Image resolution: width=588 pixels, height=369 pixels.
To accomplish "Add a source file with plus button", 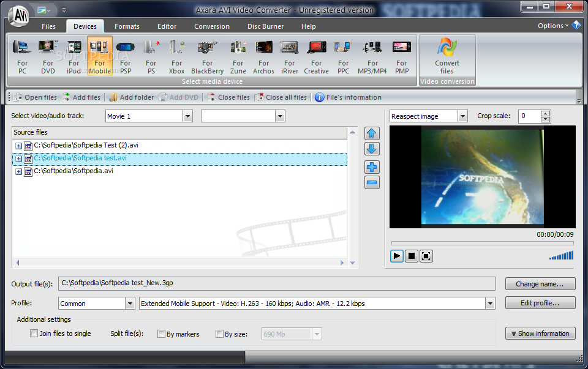I will point(372,167).
